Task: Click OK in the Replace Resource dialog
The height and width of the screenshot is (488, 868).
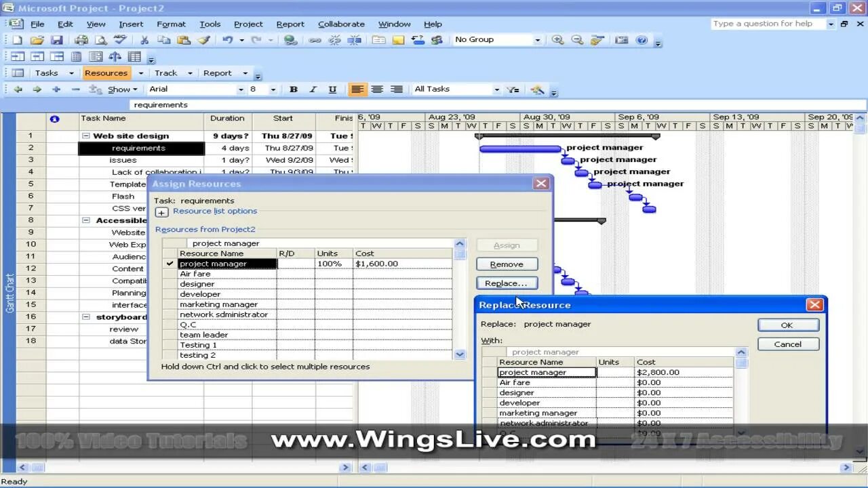Action: pos(787,325)
